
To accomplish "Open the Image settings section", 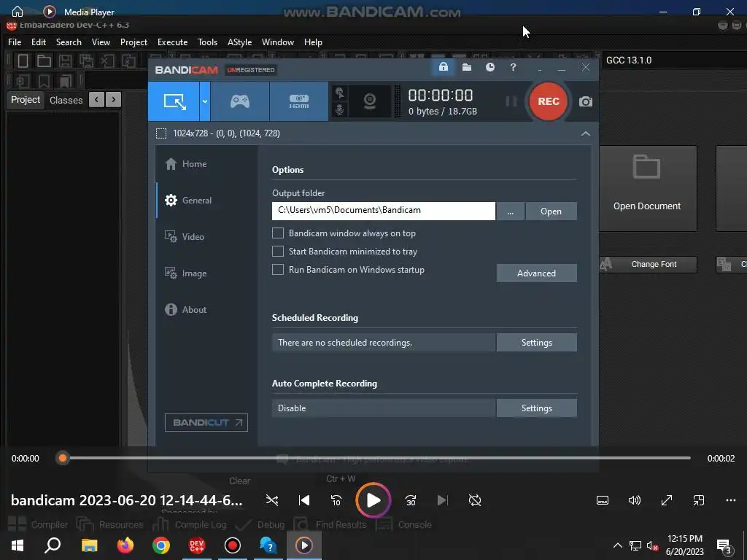I will click(186, 273).
